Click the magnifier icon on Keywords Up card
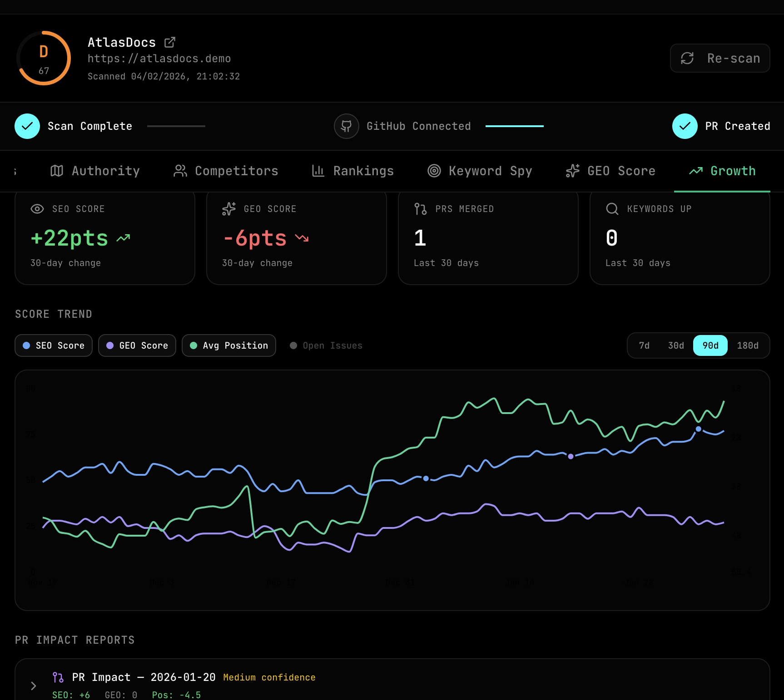 [612, 209]
